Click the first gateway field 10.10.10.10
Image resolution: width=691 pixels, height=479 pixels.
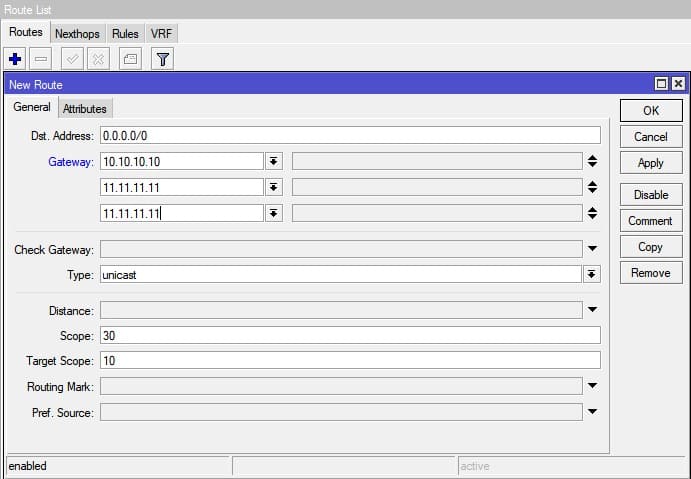(182, 161)
